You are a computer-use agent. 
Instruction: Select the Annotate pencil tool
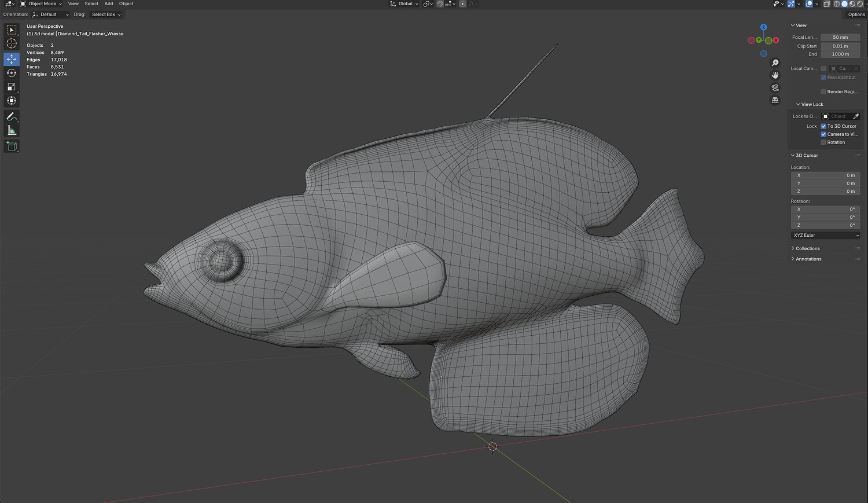pyautogui.click(x=12, y=117)
